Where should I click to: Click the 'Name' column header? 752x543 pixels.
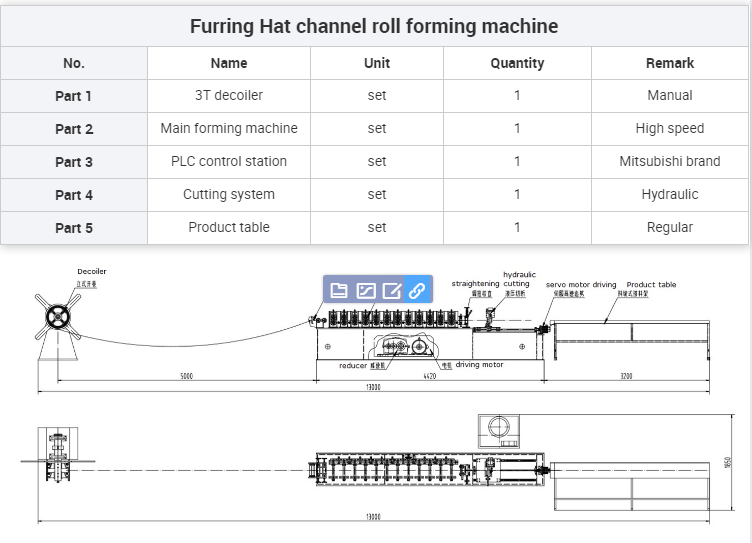tap(229, 63)
